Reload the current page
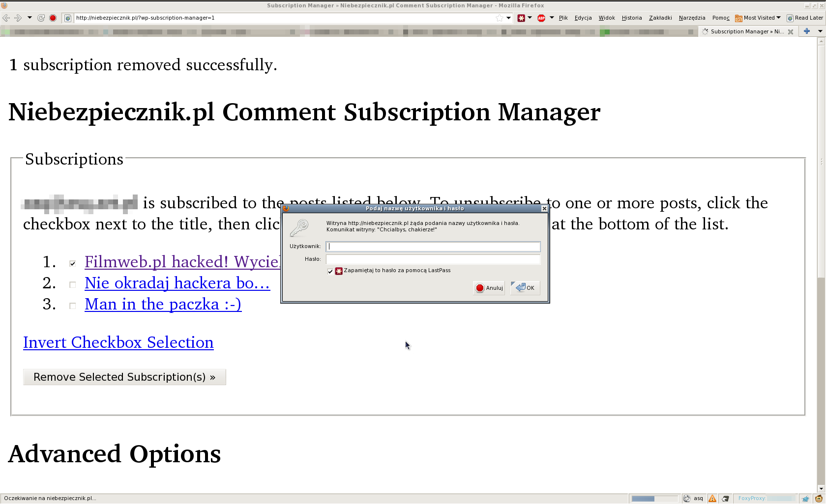 tap(41, 18)
